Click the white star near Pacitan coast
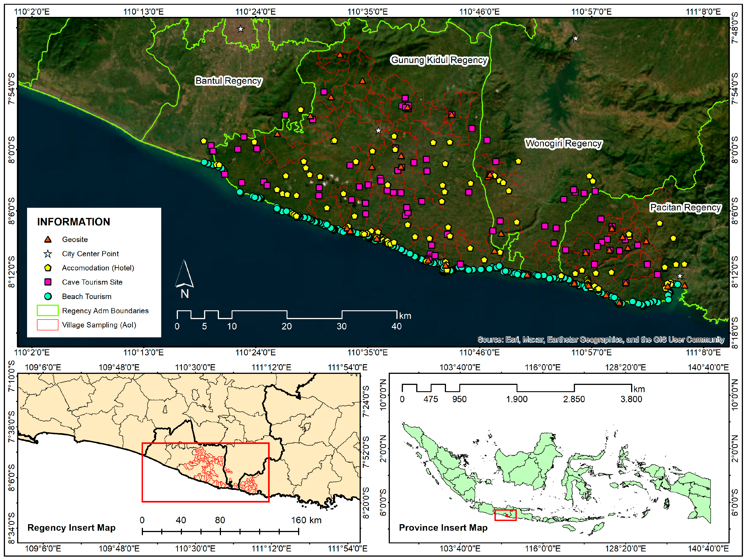Viewport: 747px width, 560px height. (680, 276)
